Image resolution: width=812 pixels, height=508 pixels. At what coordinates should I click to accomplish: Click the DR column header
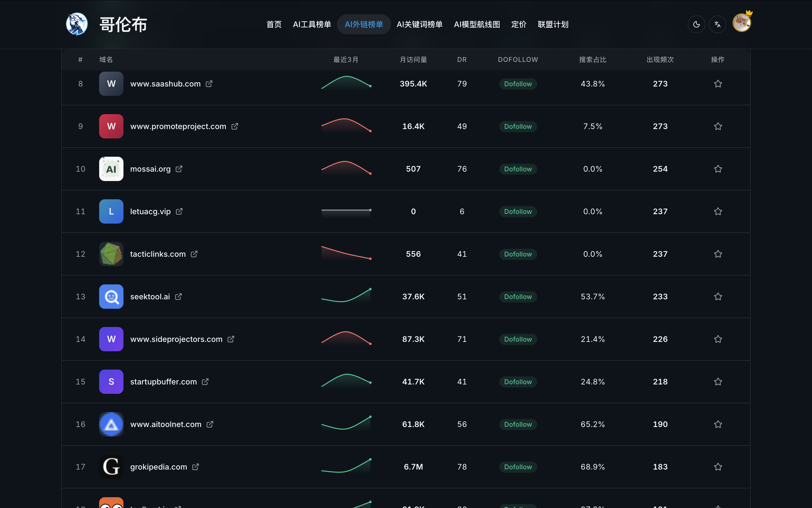(x=462, y=59)
